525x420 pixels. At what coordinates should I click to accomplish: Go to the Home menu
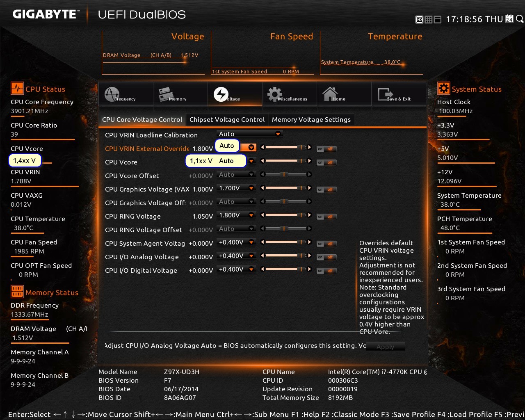[x=344, y=94]
